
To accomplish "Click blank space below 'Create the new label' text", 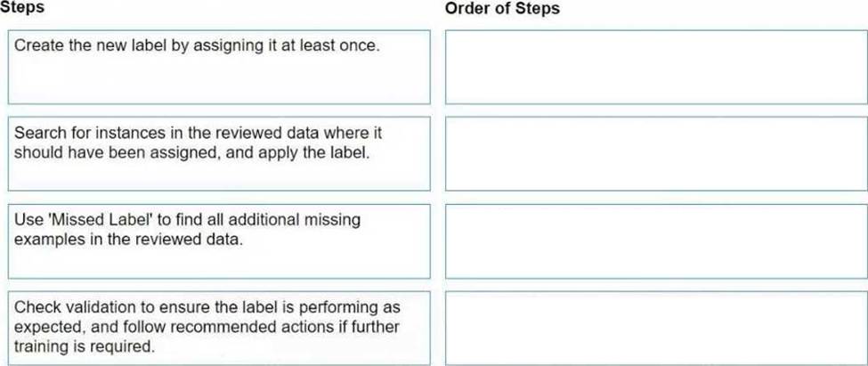I will [x=219, y=80].
